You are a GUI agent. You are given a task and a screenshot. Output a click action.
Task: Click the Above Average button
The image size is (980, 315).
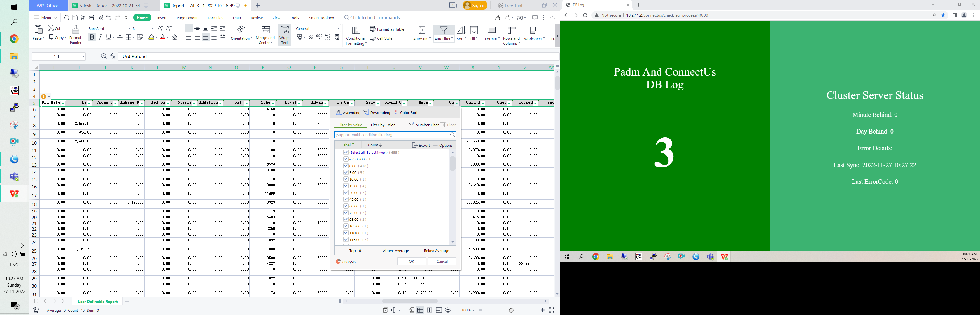[x=396, y=250]
